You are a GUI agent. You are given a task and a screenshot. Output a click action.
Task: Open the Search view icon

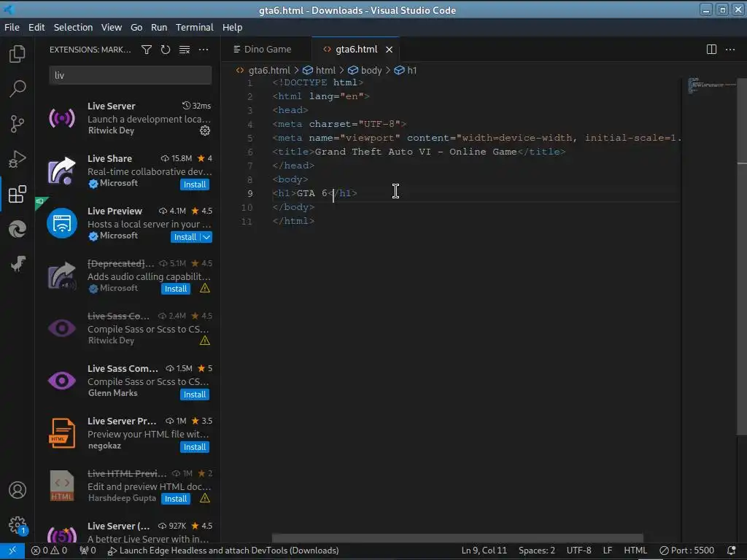click(x=18, y=88)
